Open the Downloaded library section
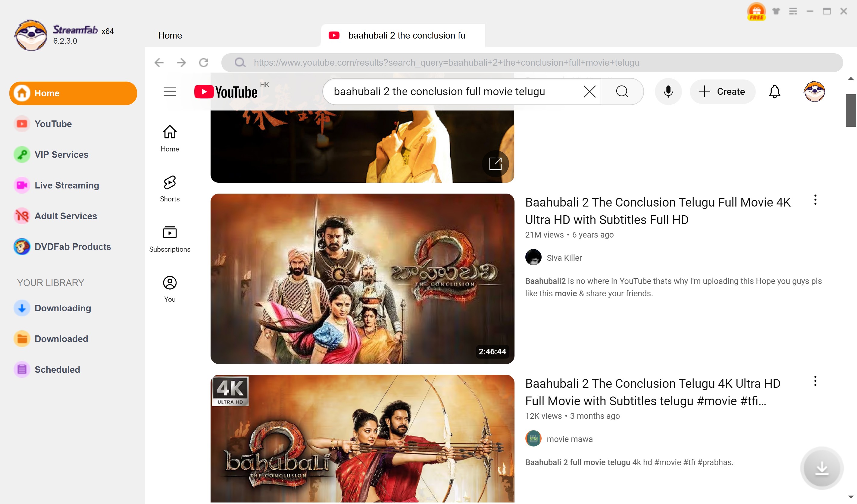 click(73, 339)
